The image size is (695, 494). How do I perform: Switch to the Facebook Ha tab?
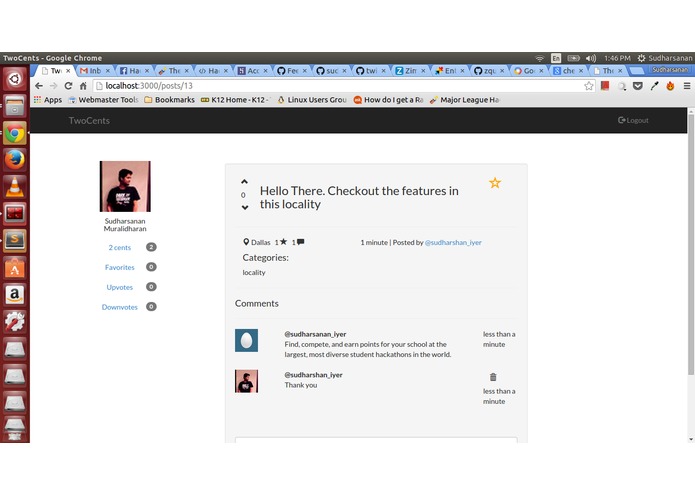(x=133, y=71)
